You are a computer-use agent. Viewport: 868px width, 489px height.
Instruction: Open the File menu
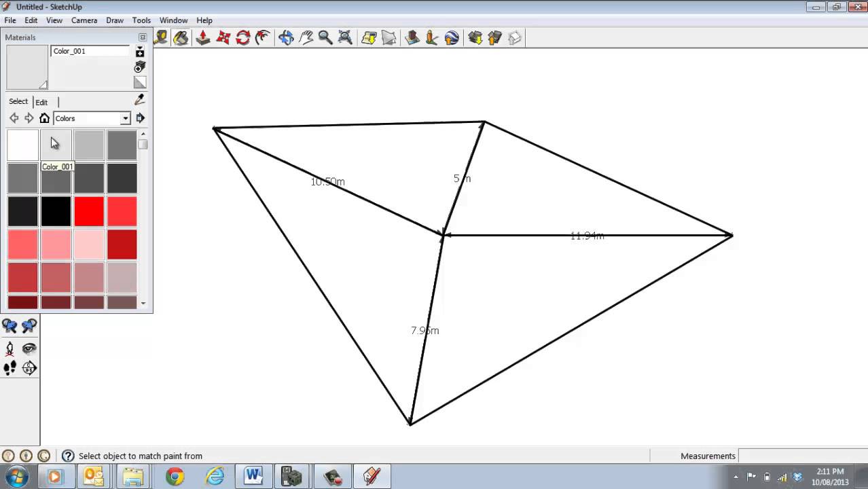pyautogui.click(x=10, y=20)
